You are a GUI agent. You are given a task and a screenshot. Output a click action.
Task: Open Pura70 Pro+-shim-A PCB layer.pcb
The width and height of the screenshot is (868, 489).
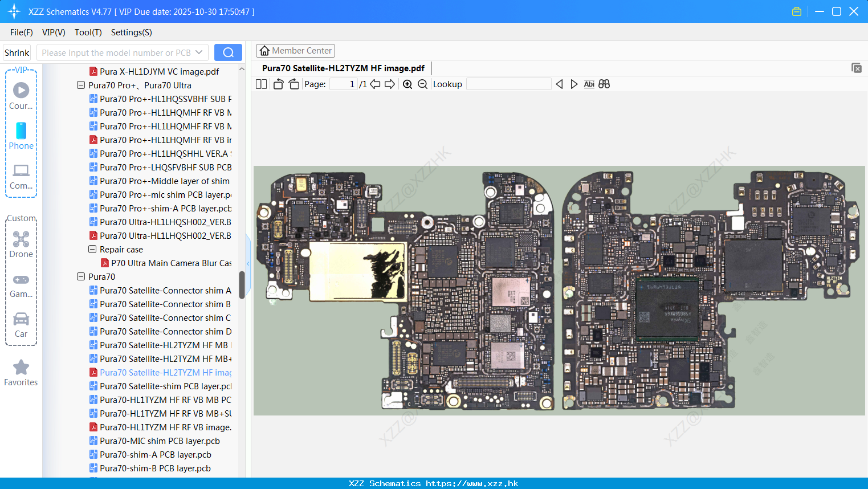coord(160,208)
